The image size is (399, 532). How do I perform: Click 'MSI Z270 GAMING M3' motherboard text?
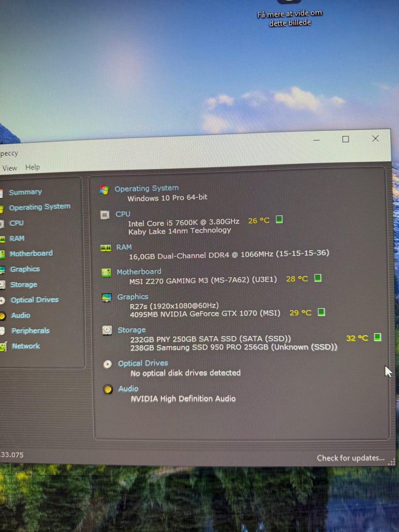(203, 281)
